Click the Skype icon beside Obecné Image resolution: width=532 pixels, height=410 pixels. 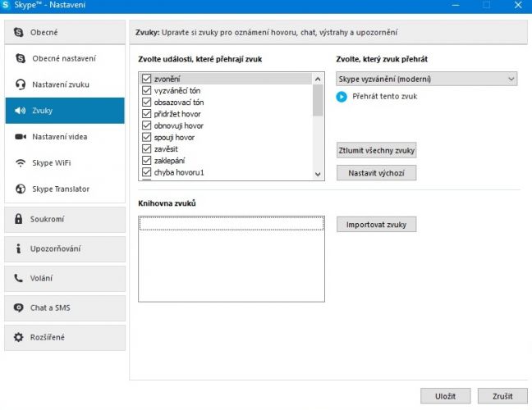[x=19, y=32]
